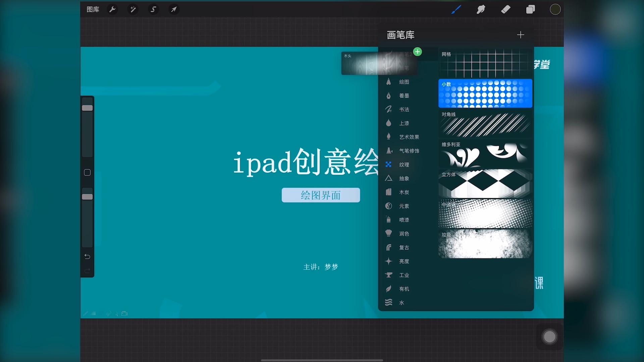The width and height of the screenshot is (644, 362).
Task: Tap the square modify button on sidebar
Action: pyautogui.click(x=87, y=173)
